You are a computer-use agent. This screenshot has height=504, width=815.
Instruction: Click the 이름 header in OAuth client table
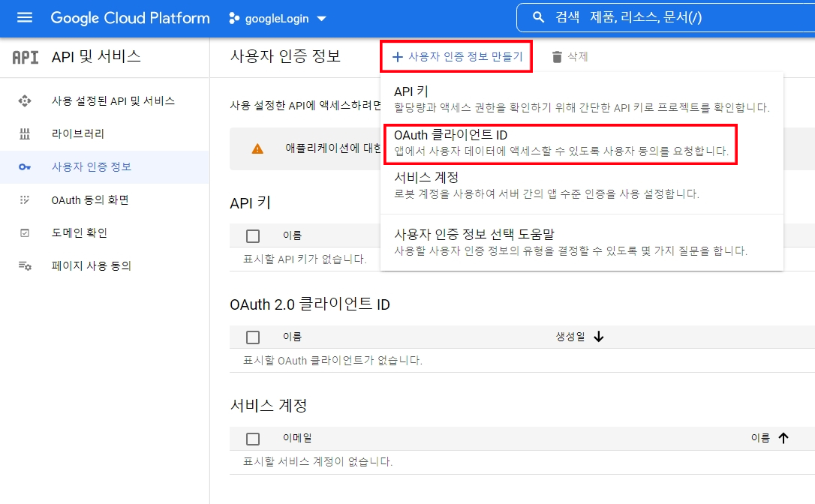(292, 337)
